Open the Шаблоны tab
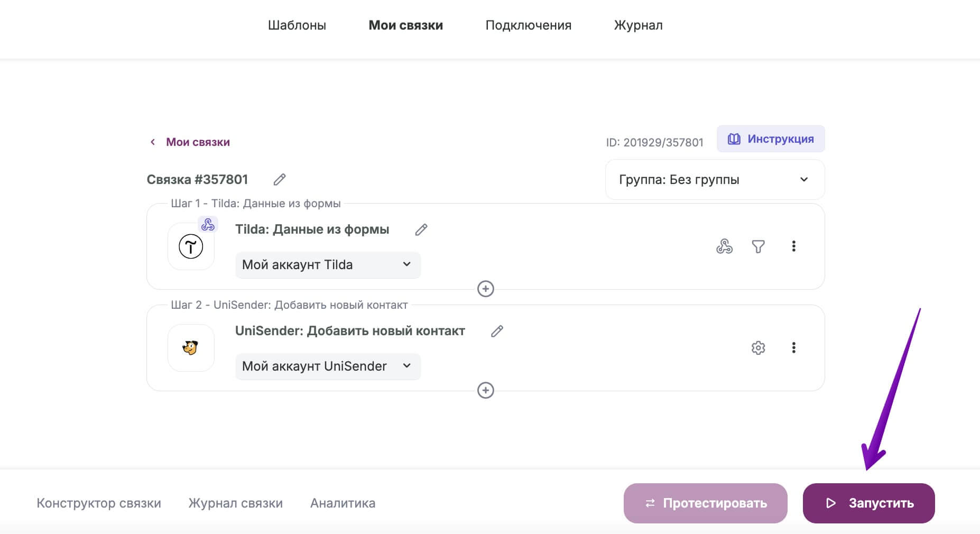This screenshot has width=980, height=534. pos(297,25)
